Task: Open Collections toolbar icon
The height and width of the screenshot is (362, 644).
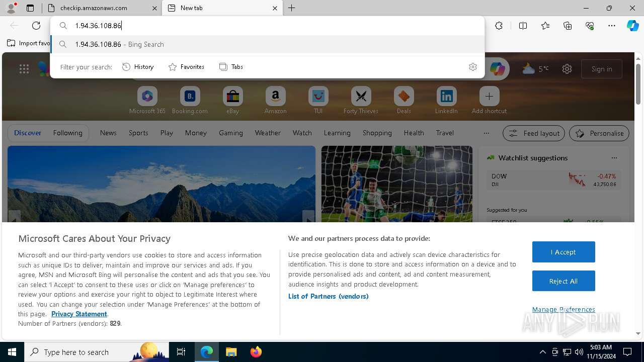Action: (x=568, y=26)
